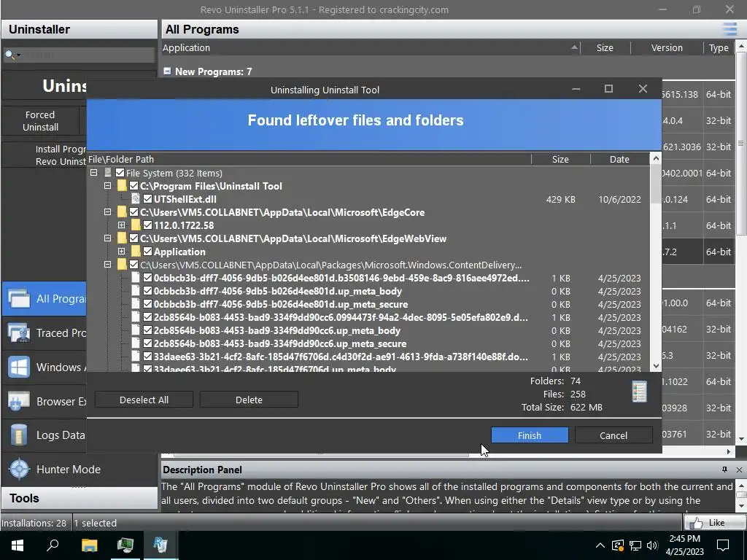The width and height of the screenshot is (747, 560).
Task: Uncheck the Application folder checkbox
Action: pos(147,252)
